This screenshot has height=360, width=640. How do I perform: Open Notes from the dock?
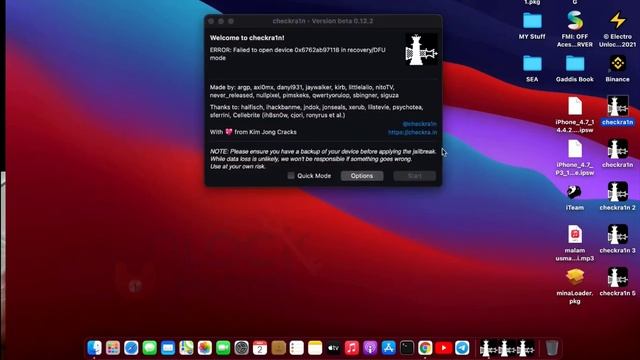[315, 348]
